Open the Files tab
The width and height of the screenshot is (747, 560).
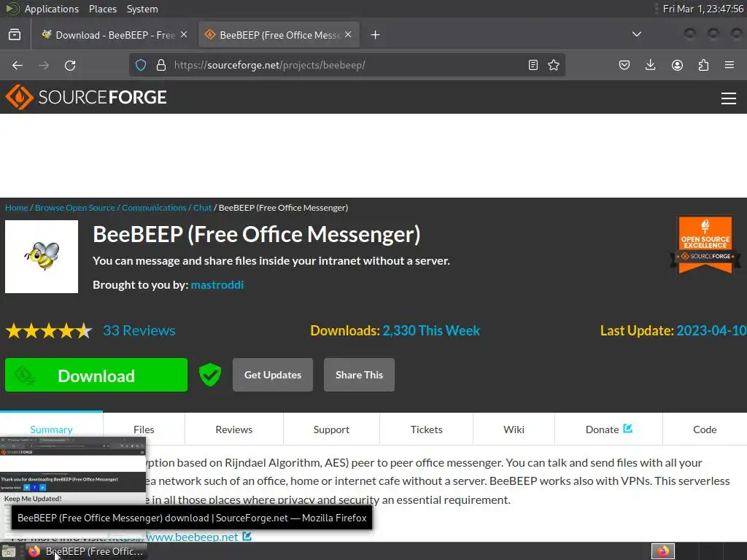click(x=144, y=429)
